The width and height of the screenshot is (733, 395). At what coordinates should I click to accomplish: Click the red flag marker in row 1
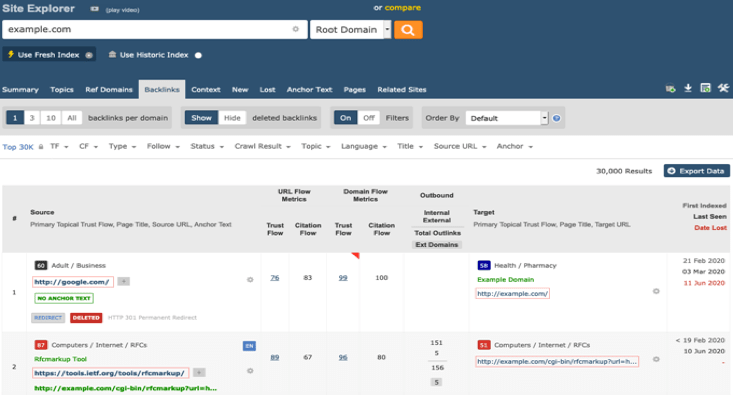click(356, 256)
